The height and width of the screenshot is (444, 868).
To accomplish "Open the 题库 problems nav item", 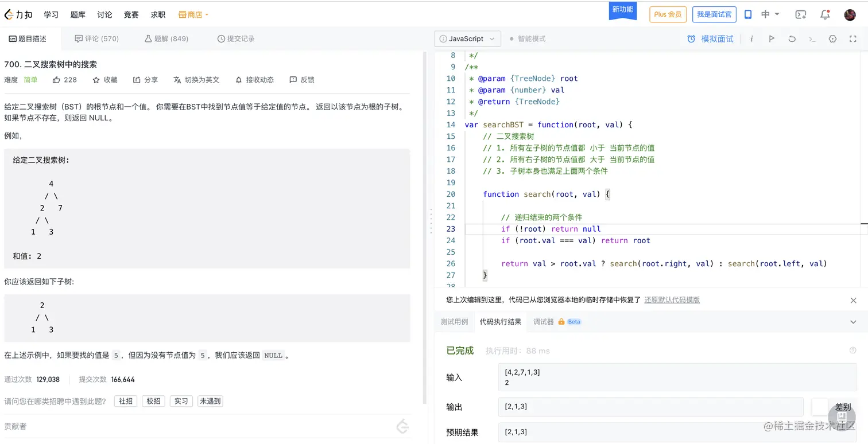I will pos(78,14).
